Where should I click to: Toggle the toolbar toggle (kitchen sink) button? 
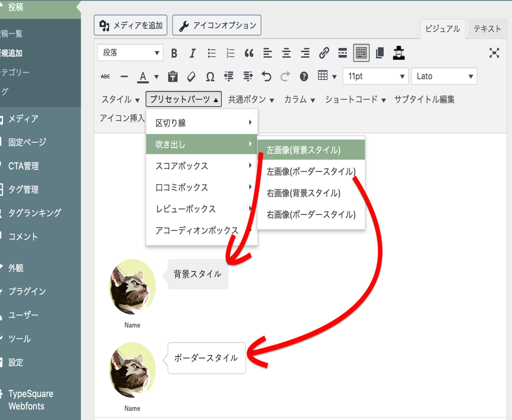coord(361,53)
